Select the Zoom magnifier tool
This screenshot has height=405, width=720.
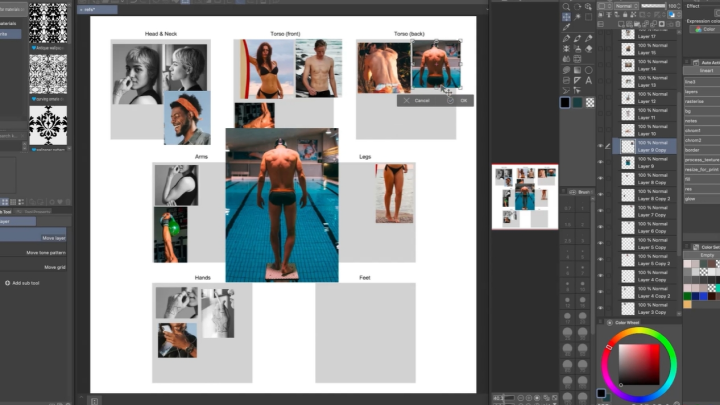pos(566,6)
